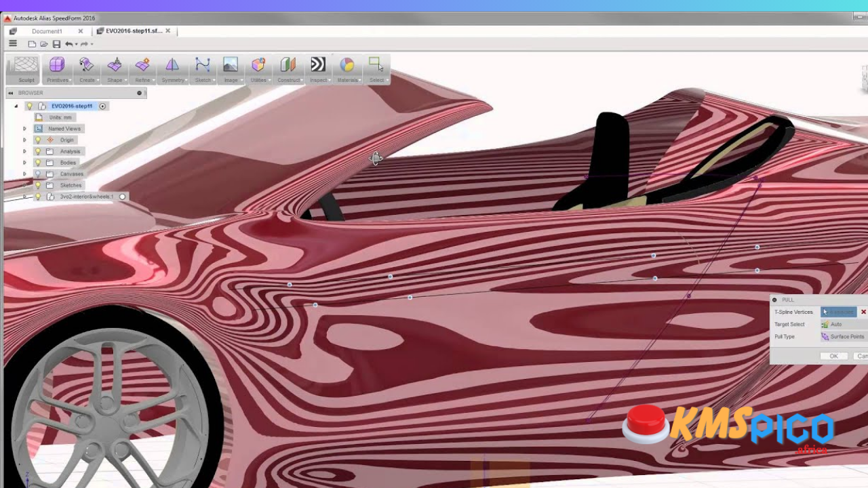Toggle visibility bulb of Sketches
The height and width of the screenshot is (488, 868).
click(x=38, y=185)
